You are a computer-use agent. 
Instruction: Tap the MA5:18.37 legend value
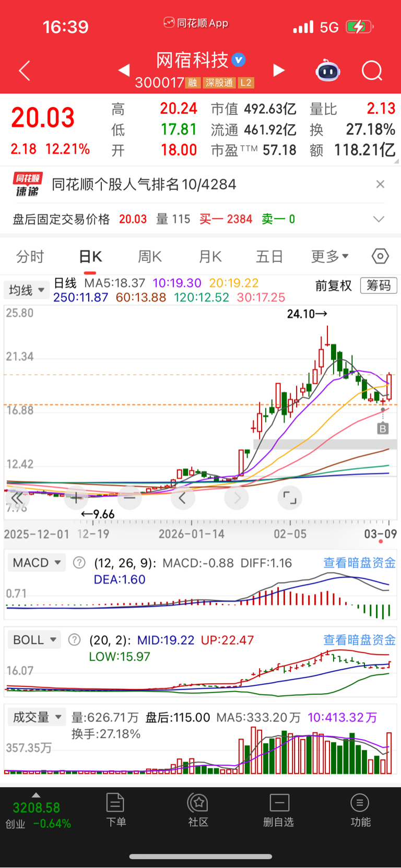click(115, 283)
